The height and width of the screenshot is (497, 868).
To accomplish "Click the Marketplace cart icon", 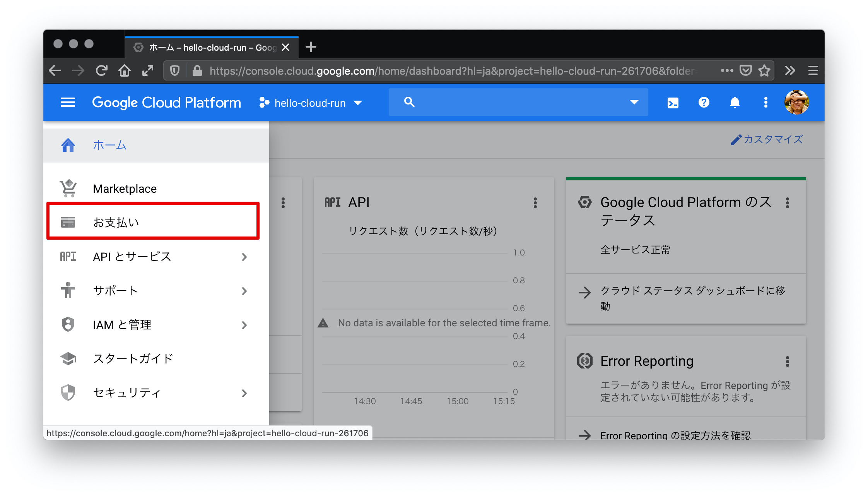I will coord(68,188).
